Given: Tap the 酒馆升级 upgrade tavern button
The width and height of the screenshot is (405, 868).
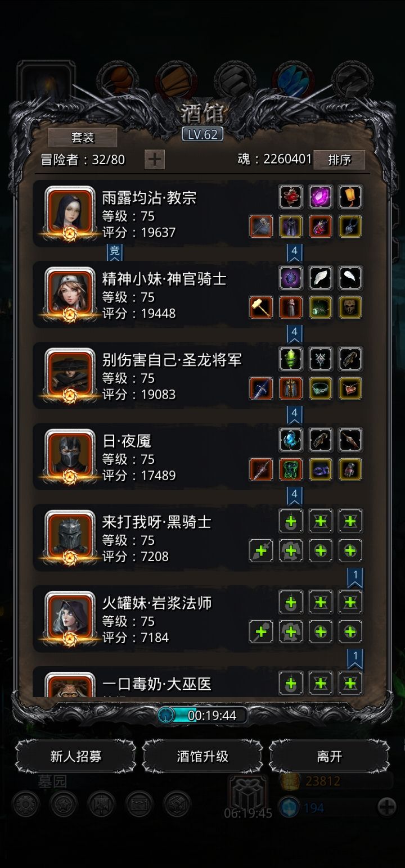Looking at the screenshot, I should tap(202, 757).
